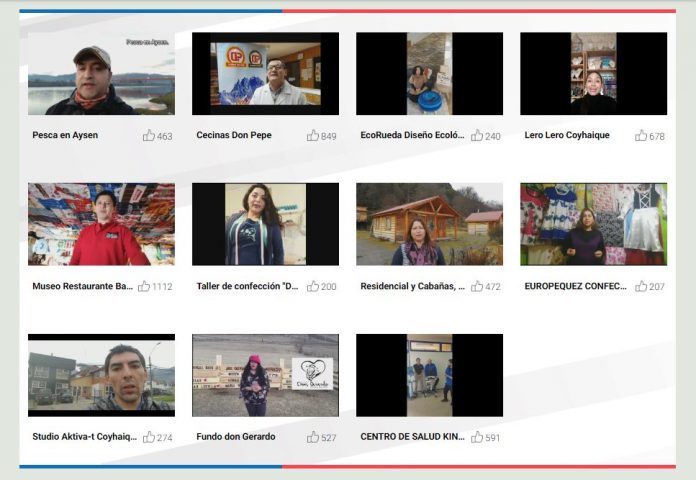Viewport: 696px width, 480px height.
Task: Select the 'Fundo don Gerardo' title
Action: [236, 436]
